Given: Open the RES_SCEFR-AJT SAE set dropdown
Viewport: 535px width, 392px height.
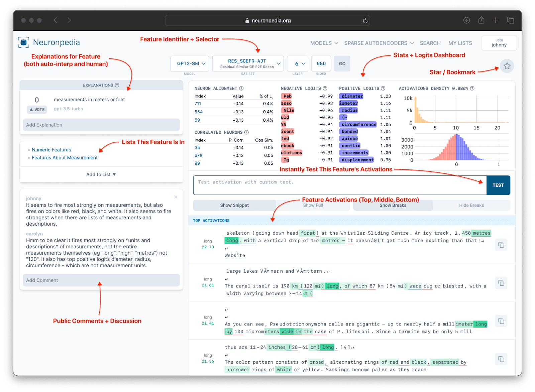Looking at the screenshot, I should click(x=248, y=63).
